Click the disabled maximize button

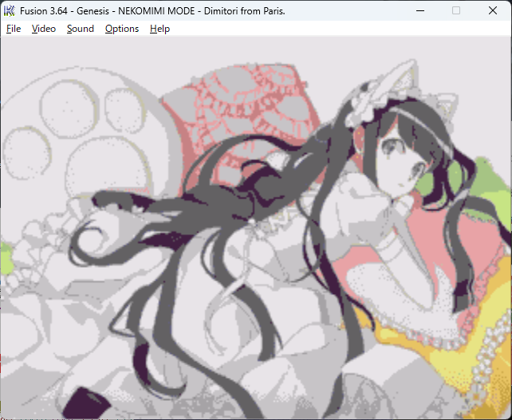456,11
